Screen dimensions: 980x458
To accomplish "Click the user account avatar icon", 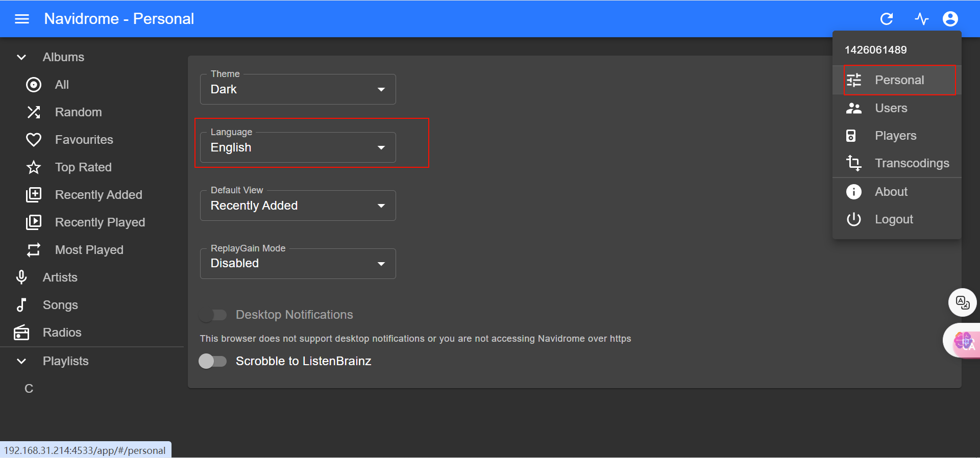I will tap(950, 19).
